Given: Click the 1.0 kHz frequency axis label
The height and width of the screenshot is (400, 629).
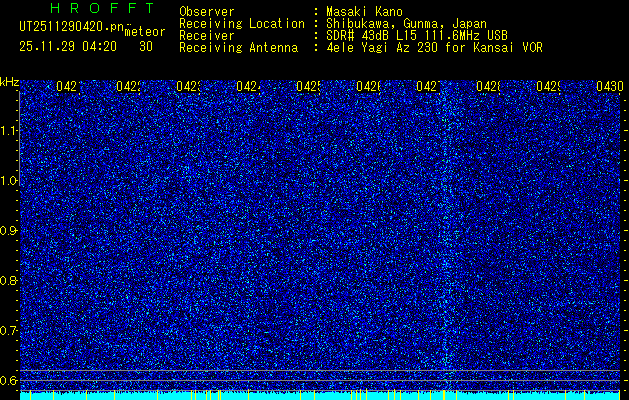Looking at the screenshot, I should click(x=8, y=181).
